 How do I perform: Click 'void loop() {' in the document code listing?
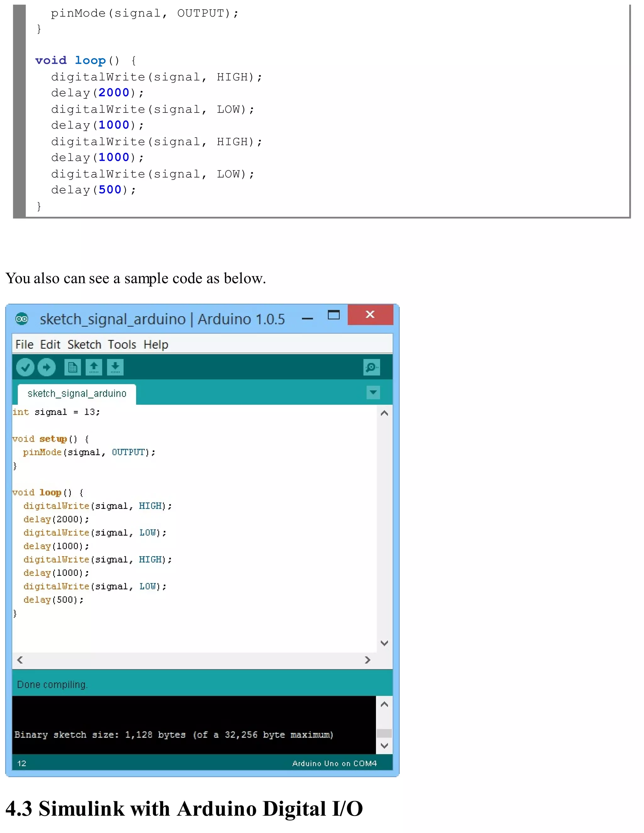86,61
